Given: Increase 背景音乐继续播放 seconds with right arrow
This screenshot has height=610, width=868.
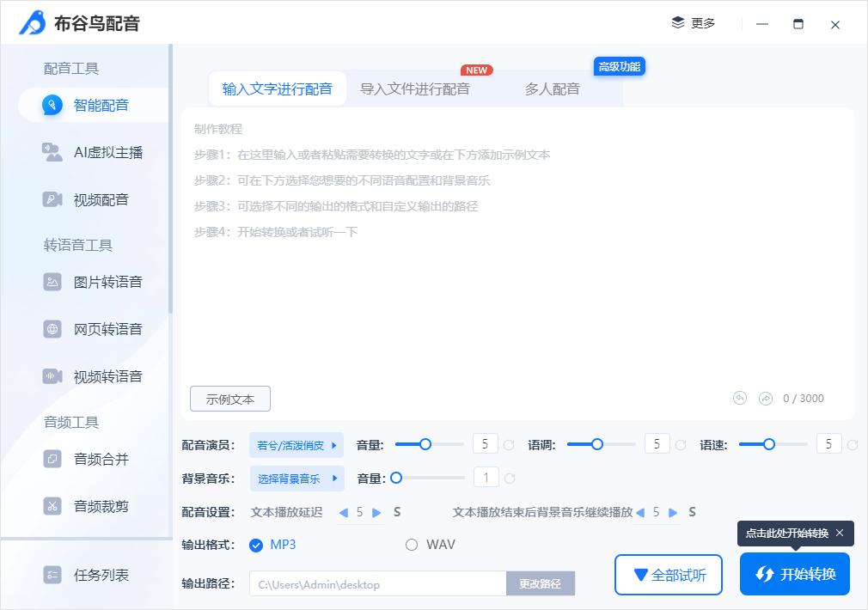Looking at the screenshot, I should (673, 513).
